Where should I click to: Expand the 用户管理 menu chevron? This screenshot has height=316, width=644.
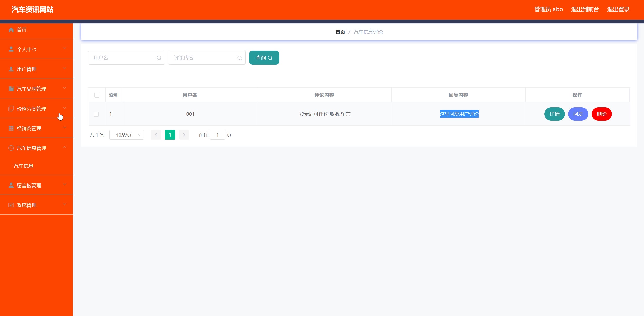[x=64, y=68]
